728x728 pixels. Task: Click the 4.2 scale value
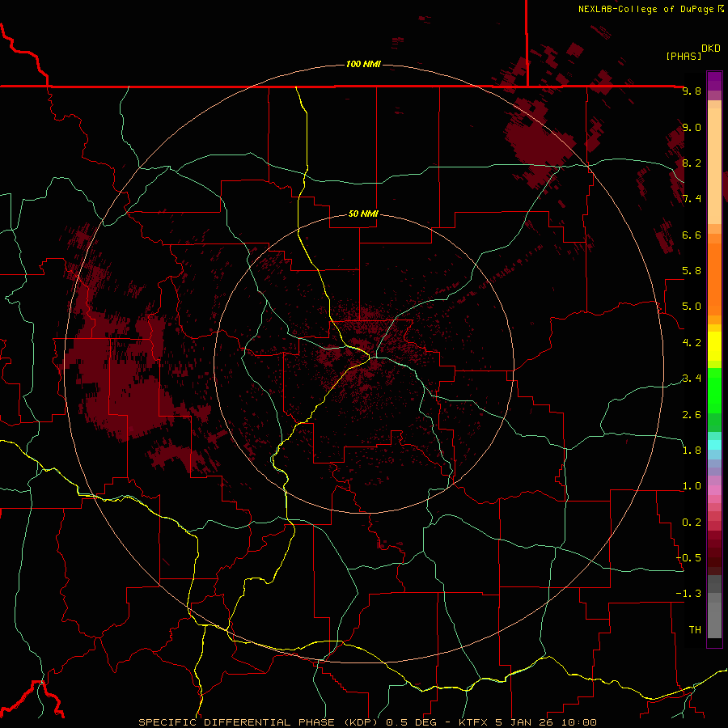(x=692, y=343)
